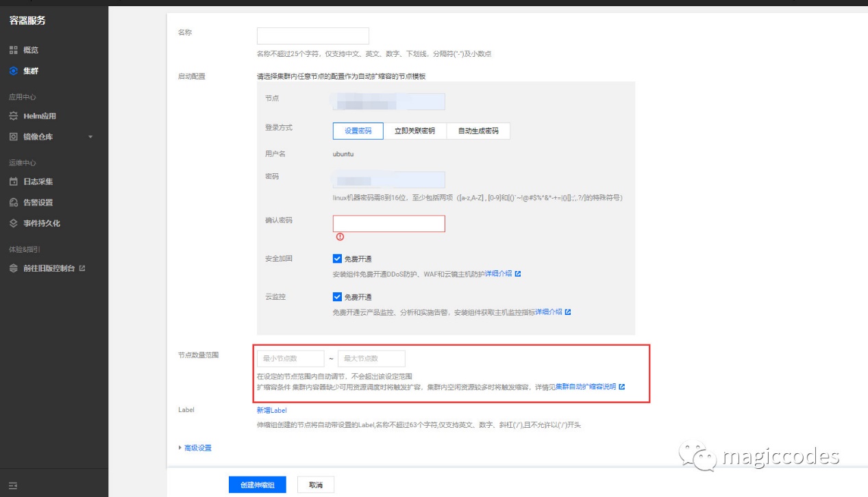Viewport: 868px width, 497px height.
Task: Open the 镜像仓库 registry icon
Action: pos(13,136)
